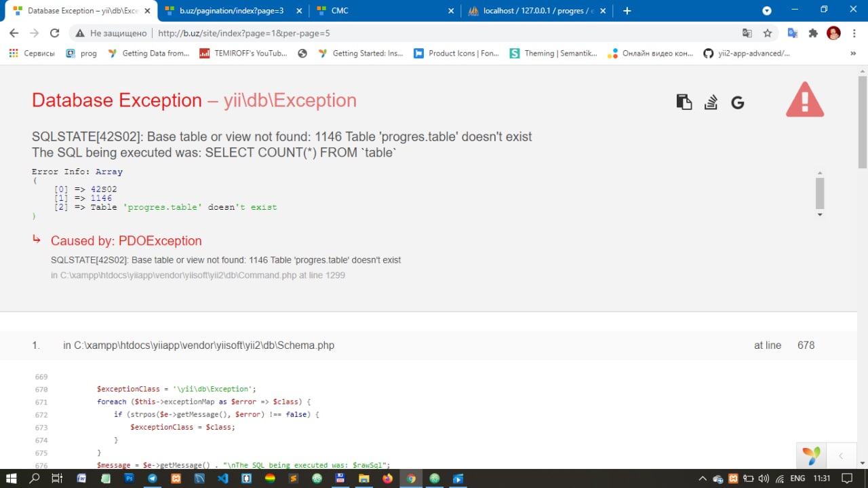Open the 'Getting Data from...' bookmark
The height and width of the screenshot is (488, 868).
(149, 53)
